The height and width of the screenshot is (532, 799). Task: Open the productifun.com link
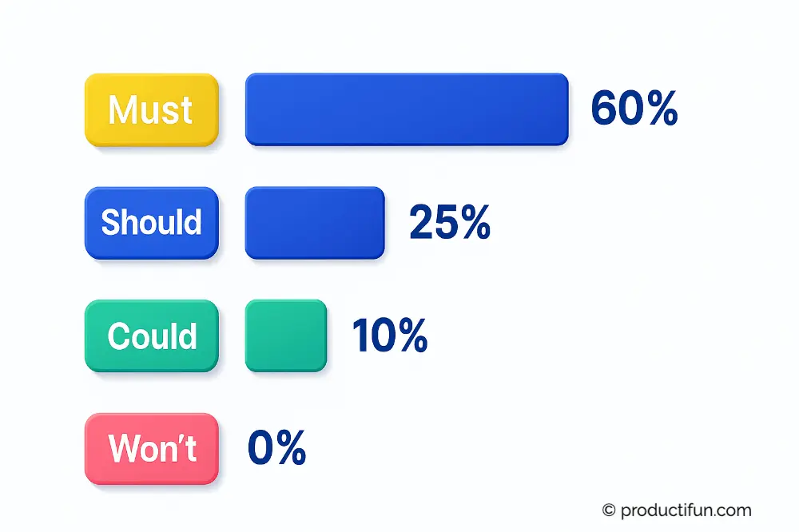686,510
